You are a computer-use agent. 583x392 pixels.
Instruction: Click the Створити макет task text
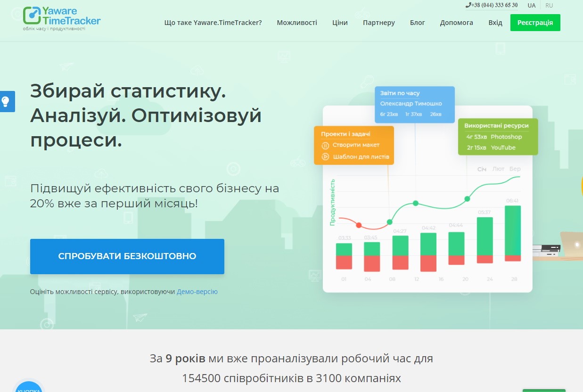point(356,145)
